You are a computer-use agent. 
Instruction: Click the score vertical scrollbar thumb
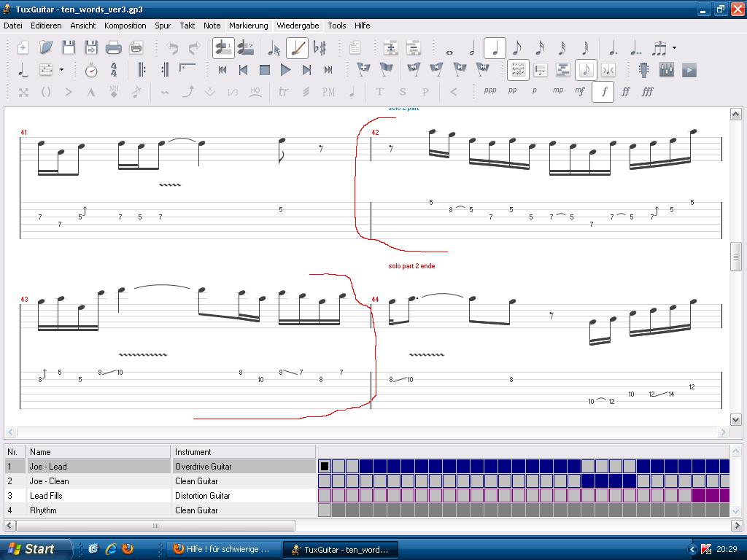pos(735,257)
